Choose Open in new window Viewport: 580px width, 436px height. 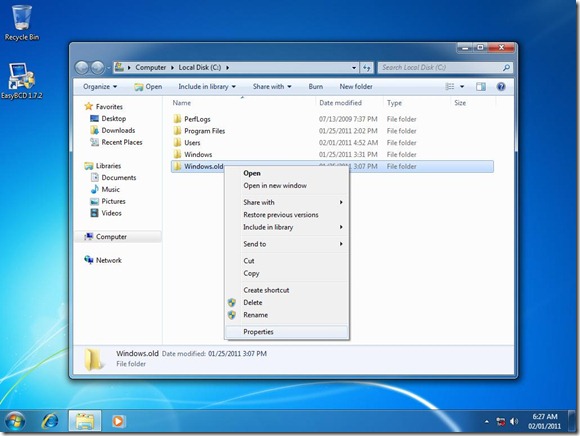[275, 186]
